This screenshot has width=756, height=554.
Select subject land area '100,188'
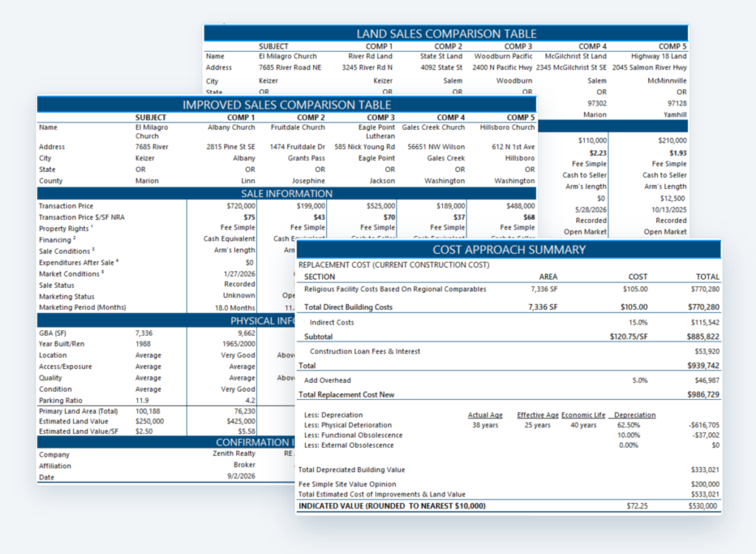148,412
